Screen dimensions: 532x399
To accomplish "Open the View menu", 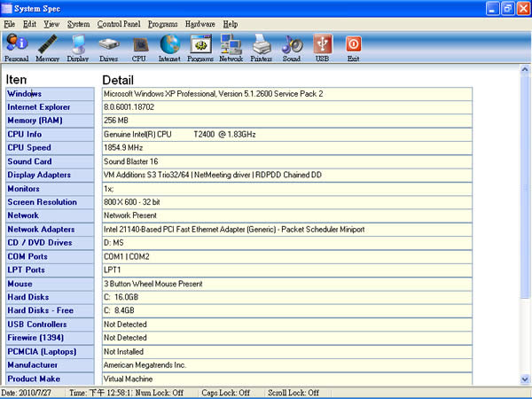I will [51, 24].
